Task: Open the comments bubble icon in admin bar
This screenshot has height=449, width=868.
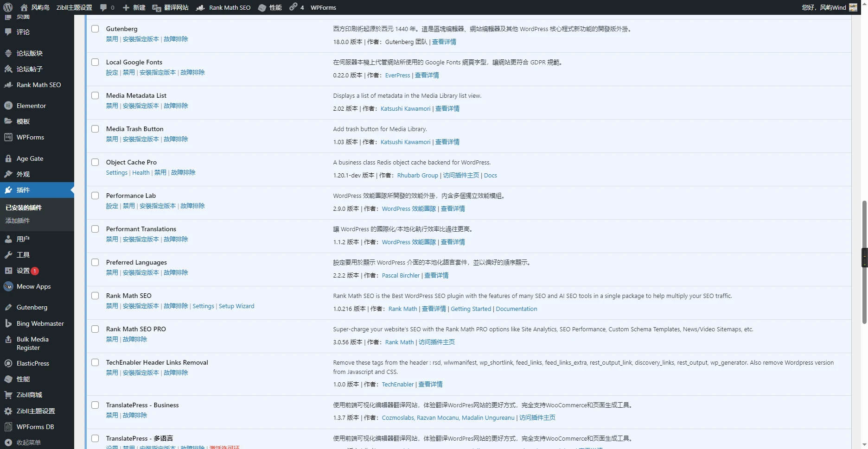Action: [x=103, y=7]
